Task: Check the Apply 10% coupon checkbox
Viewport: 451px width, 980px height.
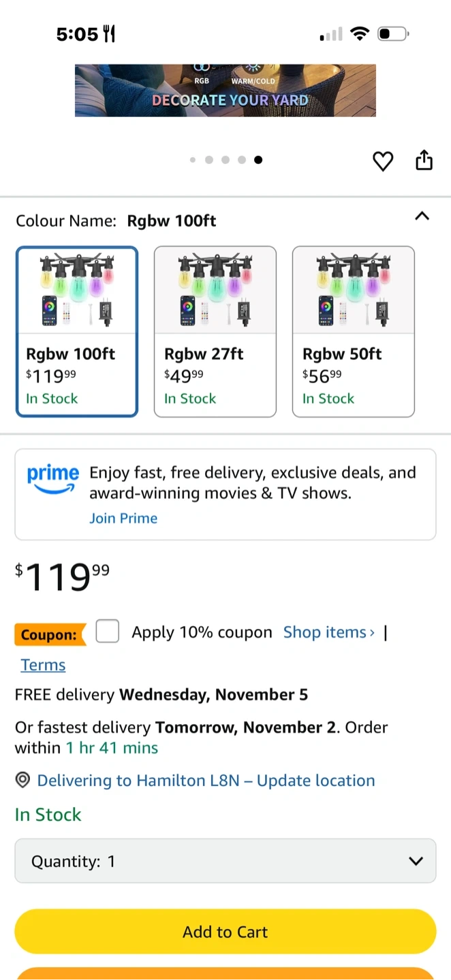Action: (108, 632)
